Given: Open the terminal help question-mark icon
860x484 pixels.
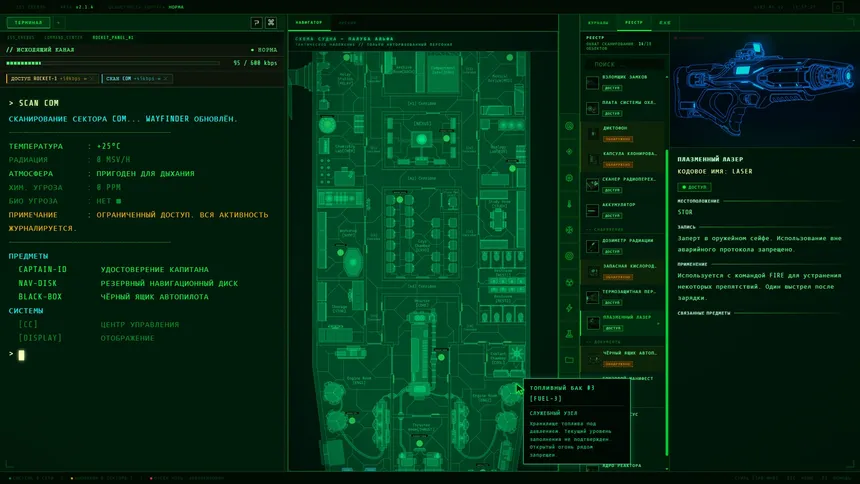Looking at the screenshot, I should [x=256, y=22].
